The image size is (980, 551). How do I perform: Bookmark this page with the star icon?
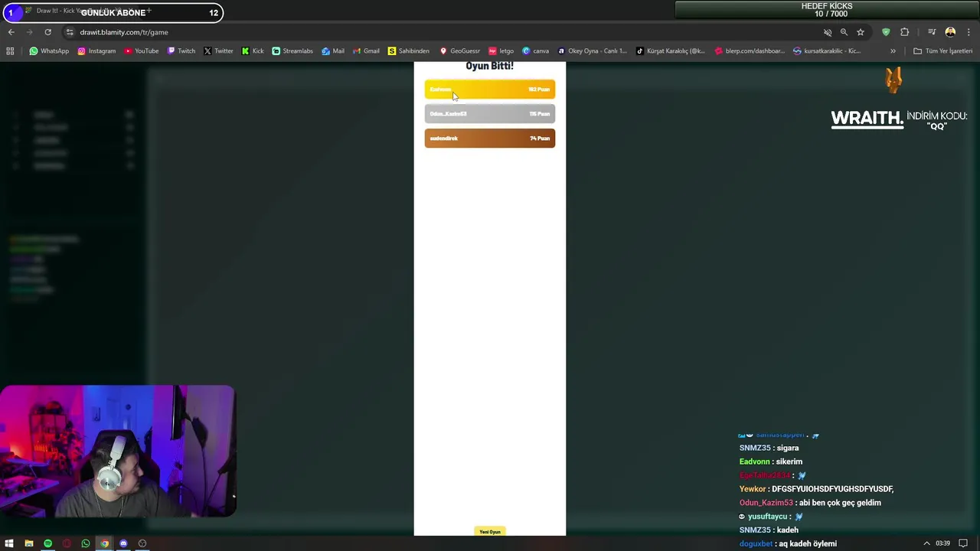coord(861,32)
